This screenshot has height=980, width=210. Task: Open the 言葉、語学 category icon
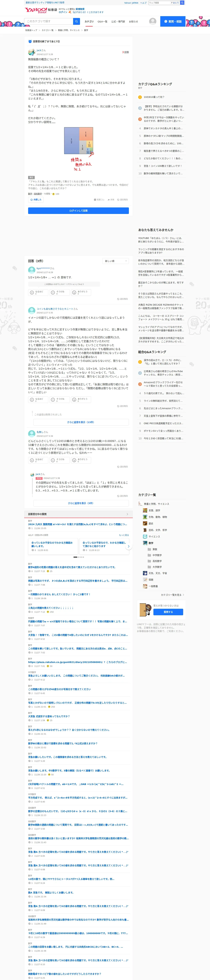[x=145, y=511]
